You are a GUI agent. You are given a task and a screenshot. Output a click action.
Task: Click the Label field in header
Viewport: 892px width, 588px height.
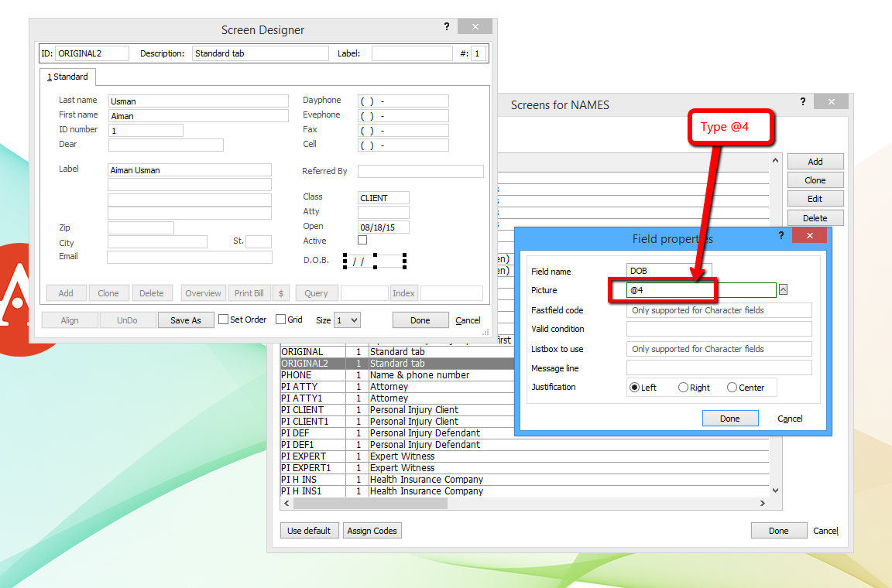tap(412, 53)
